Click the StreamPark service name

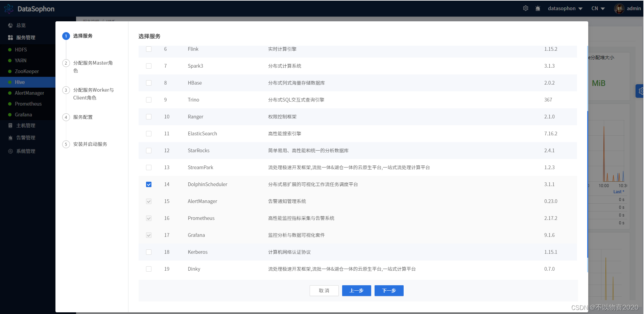click(200, 167)
